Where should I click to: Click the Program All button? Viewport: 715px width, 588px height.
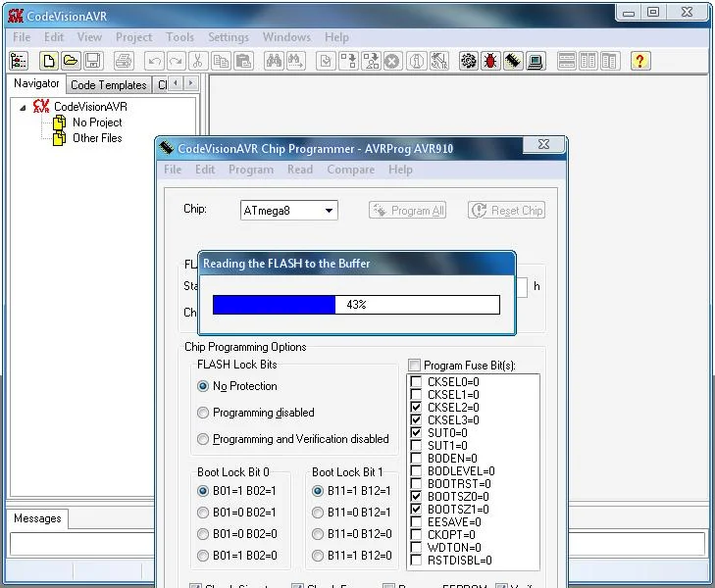[407, 211]
